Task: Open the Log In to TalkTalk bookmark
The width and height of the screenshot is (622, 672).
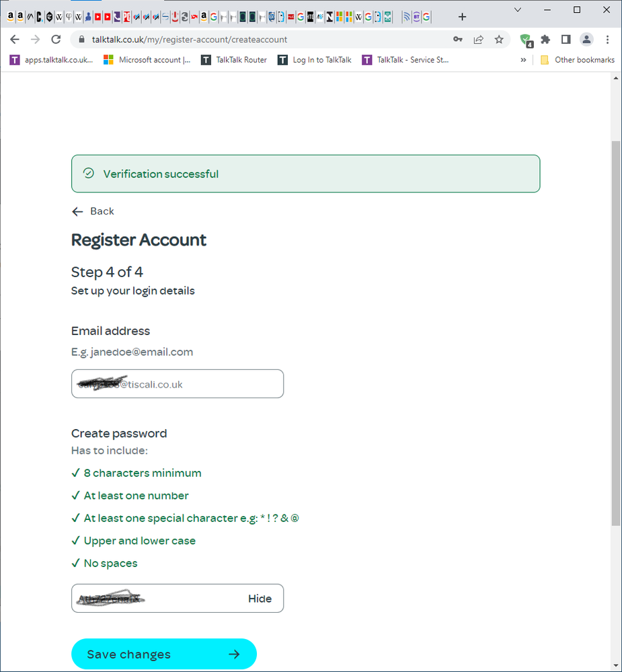Action: [315, 60]
